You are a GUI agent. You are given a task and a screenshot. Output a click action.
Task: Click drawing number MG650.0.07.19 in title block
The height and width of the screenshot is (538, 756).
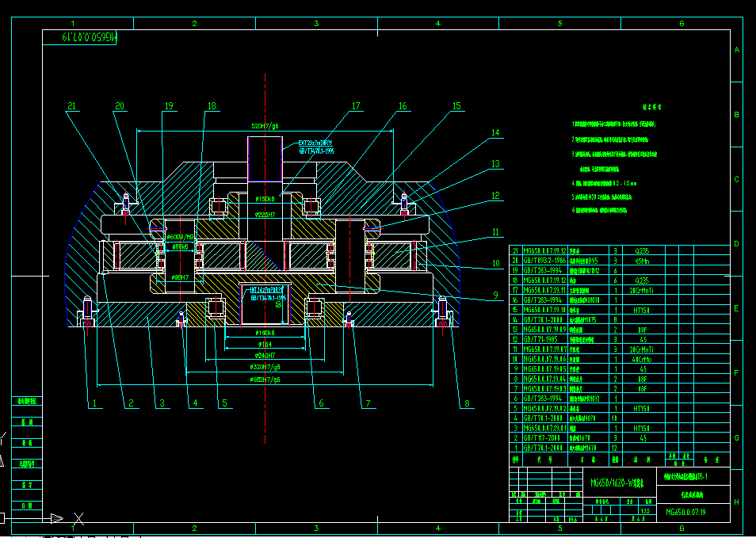click(x=685, y=512)
